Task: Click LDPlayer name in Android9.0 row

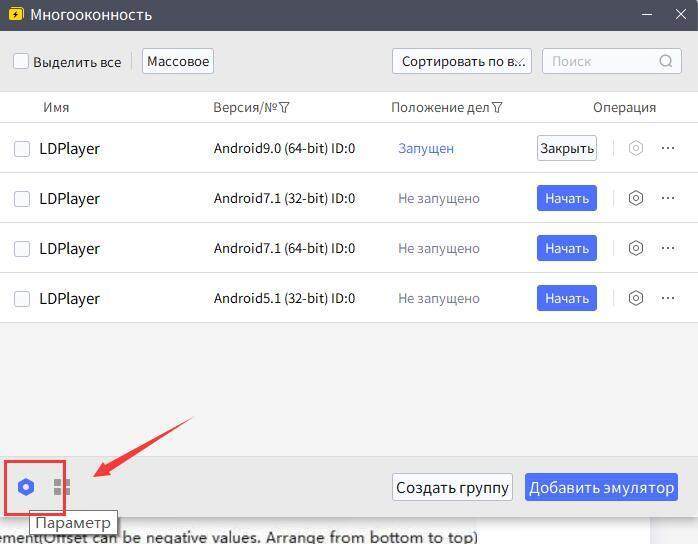Action: (x=69, y=149)
